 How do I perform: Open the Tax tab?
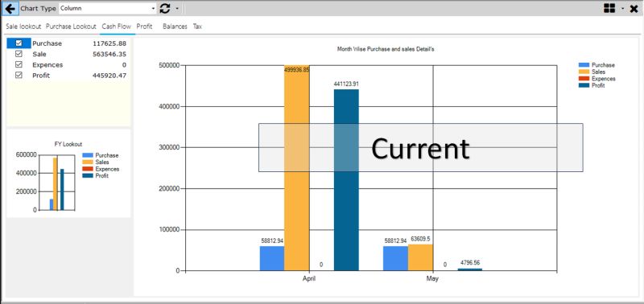[197, 27]
